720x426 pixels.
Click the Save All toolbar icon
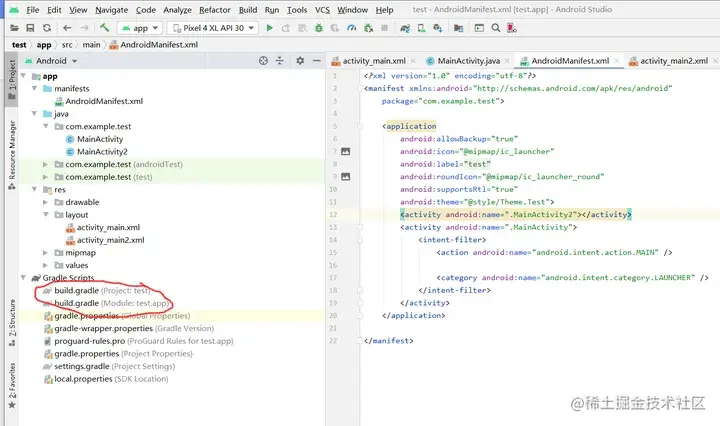click(30, 28)
